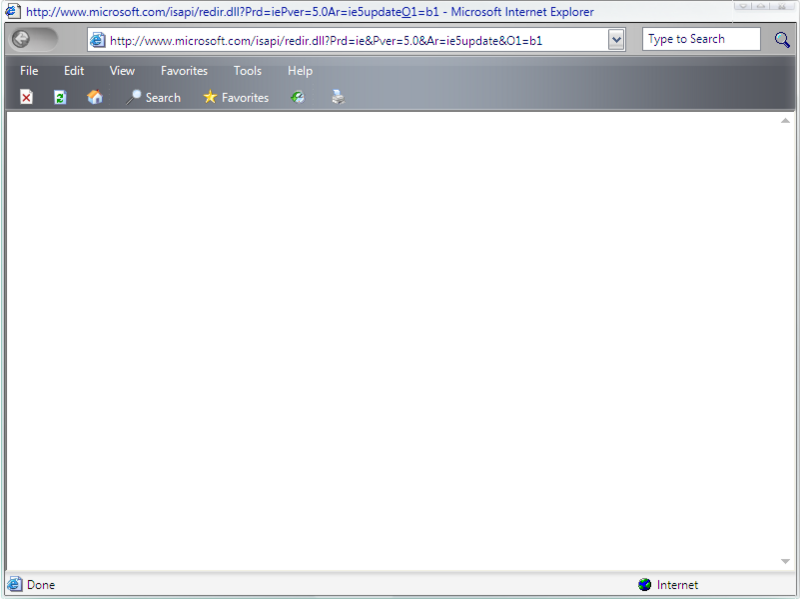Viewport: 800px width, 599px height.
Task: Open the Help menu
Action: pos(300,71)
